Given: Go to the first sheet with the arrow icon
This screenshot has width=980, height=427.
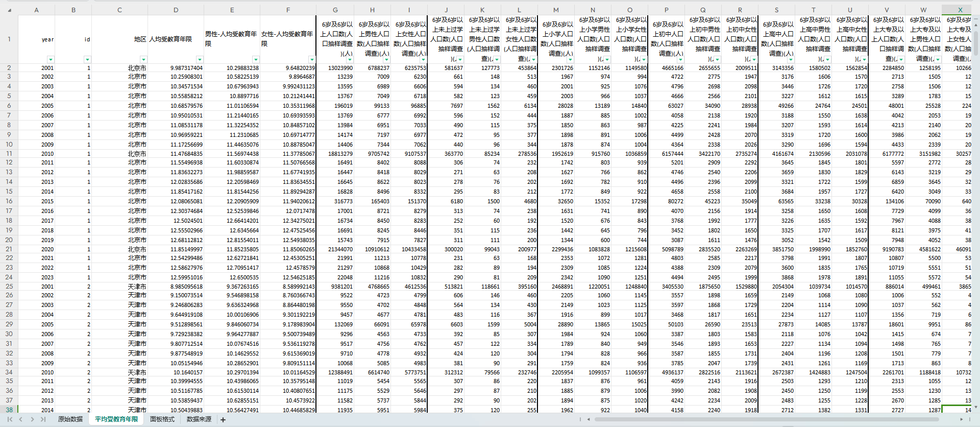Looking at the screenshot, I should tap(10, 419).
